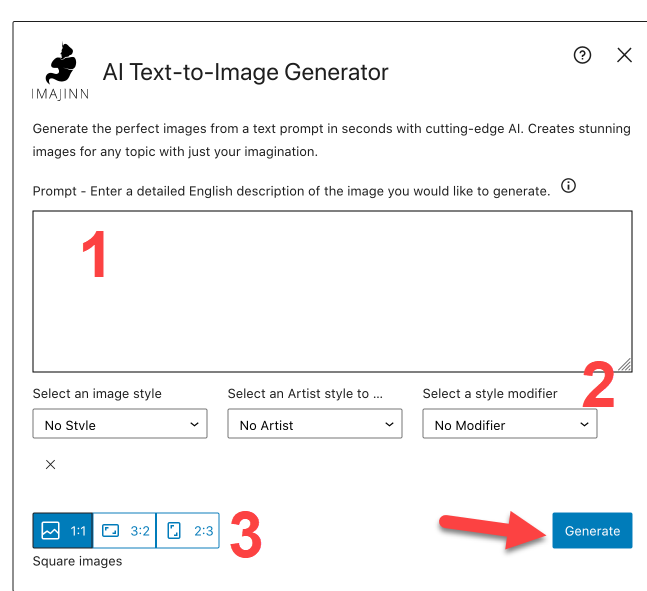Click the prompt box's corner resize handle
The width and height of the screenshot is (647, 591).
624,365
